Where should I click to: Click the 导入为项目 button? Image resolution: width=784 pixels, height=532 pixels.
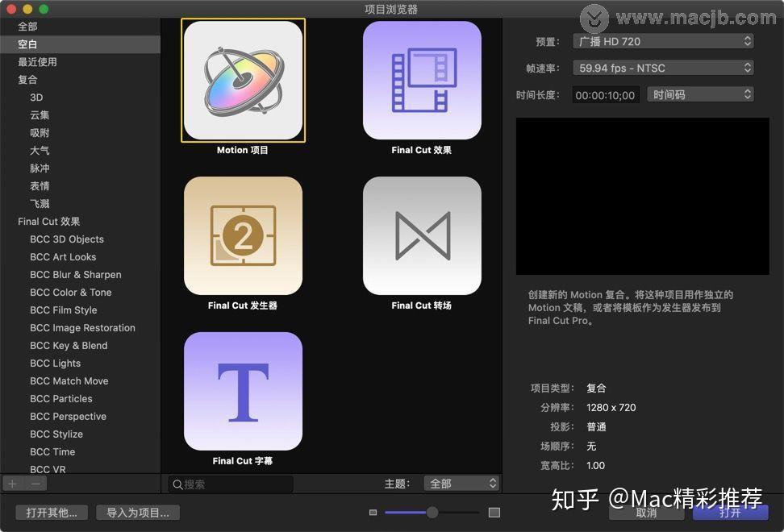(x=137, y=512)
